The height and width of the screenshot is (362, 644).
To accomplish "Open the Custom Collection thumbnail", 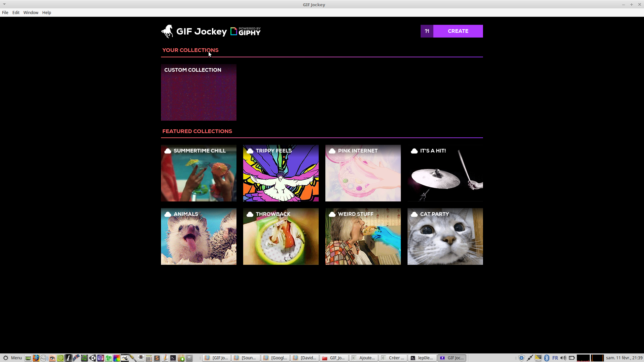I will pyautogui.click(x=199, y=93).
